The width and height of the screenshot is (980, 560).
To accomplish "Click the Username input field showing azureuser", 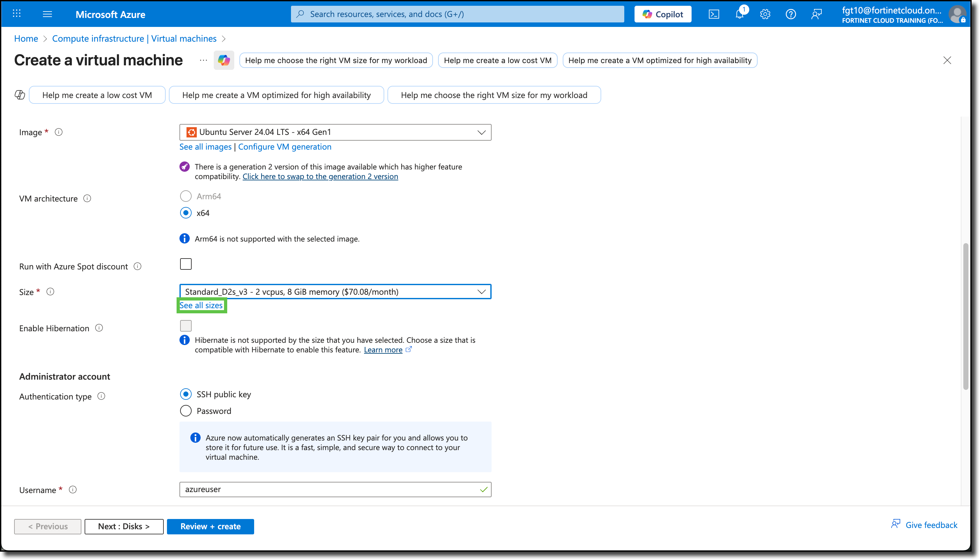I will (x=335, y=489).
